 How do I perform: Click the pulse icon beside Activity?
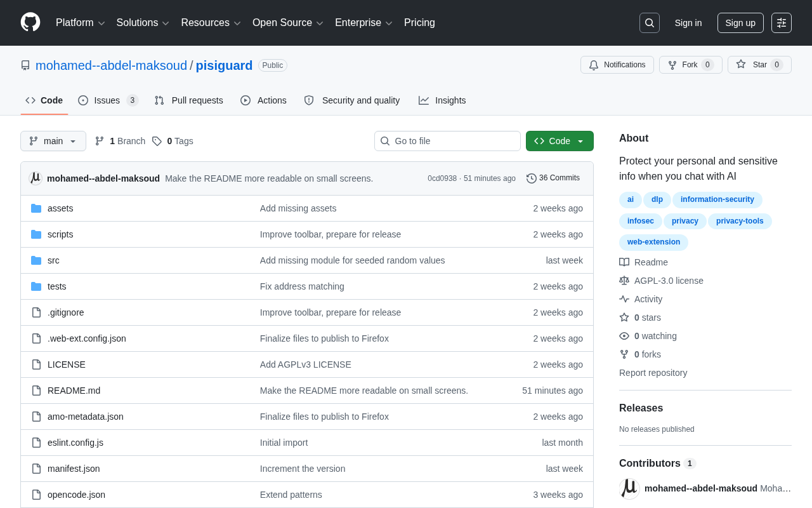tap(624, 299)
